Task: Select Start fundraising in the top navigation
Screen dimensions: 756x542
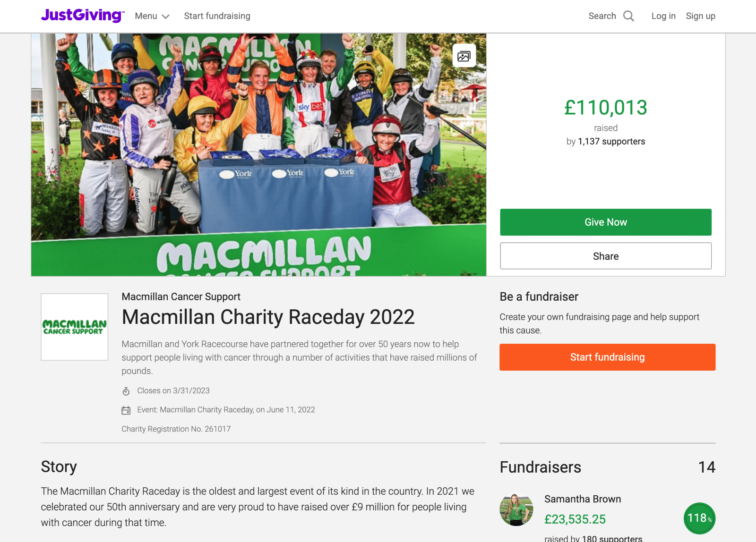Action: 217,16
